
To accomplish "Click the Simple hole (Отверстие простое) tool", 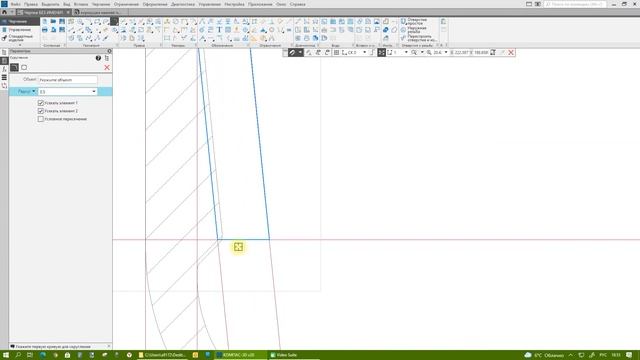I will (414, 21).
